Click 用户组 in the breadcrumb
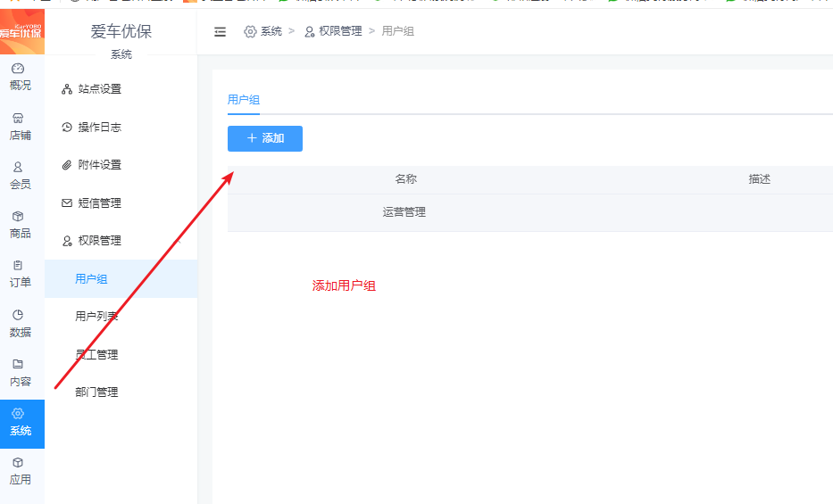The width and height of the screenshot is (833, 504). (397, 32)
